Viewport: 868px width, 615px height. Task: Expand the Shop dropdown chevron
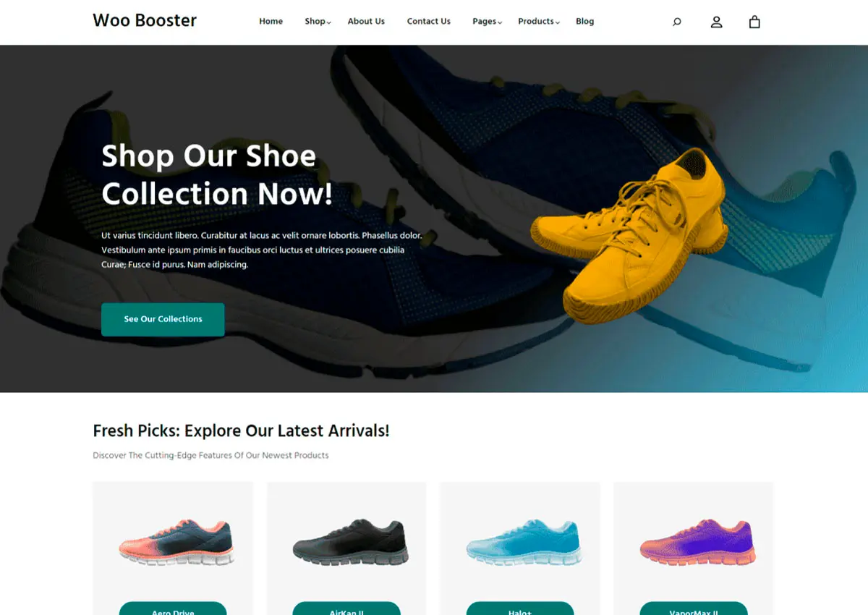[x=328, y=22]
